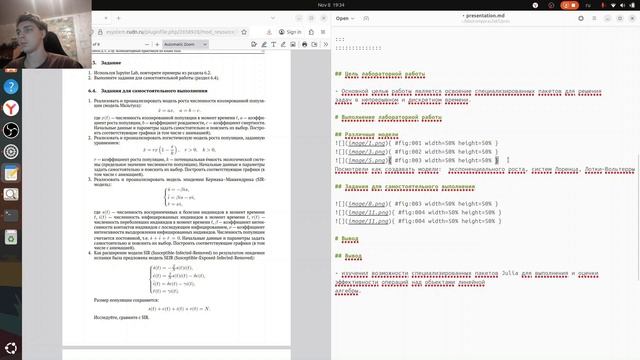Image resolution: width=640 pixels, height=360 pixels.
Task: Open the volume tray icon
Action: [x=622, y=5]
